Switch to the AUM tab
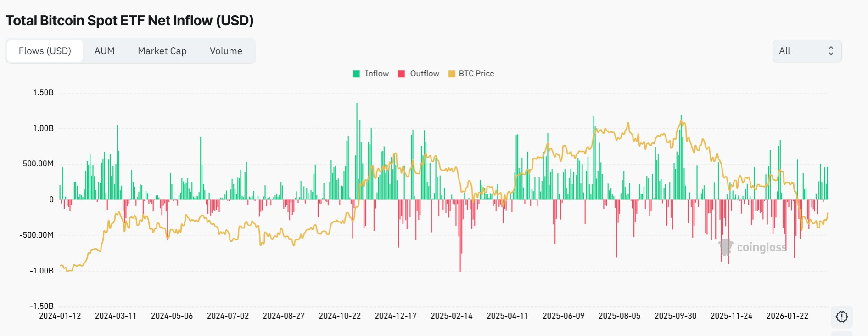Image resolution: width=868 pixels, height=336 pixels. click(104, 51)
